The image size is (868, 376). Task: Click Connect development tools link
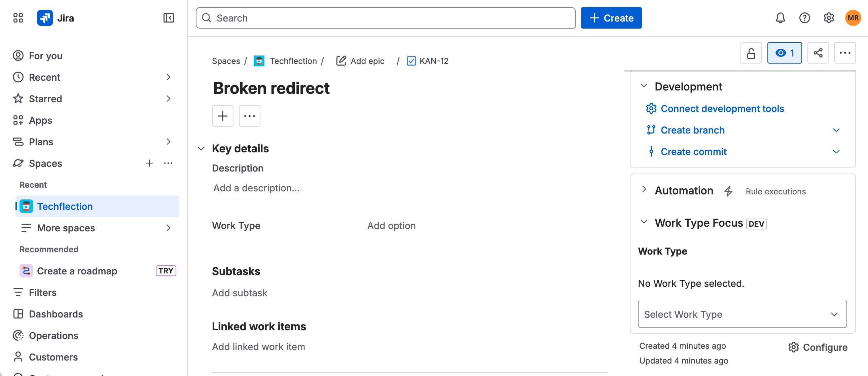tap(722, 109)
